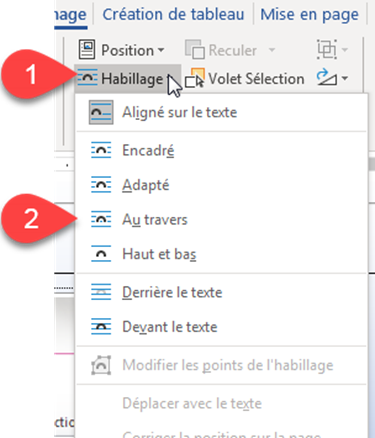Choose the Haut et bas icon
375x438 pixels.
pos(101,254)
